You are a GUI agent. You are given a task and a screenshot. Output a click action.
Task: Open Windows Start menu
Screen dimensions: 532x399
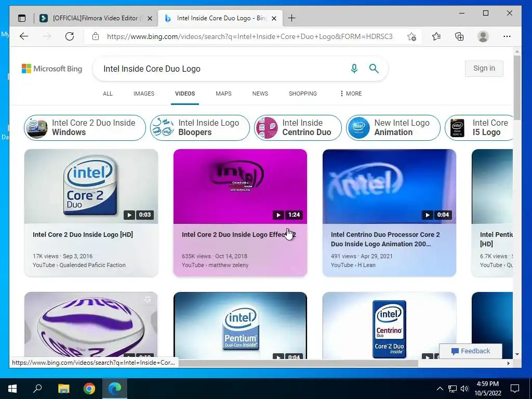pyautogui.click(x=12, y=389)
